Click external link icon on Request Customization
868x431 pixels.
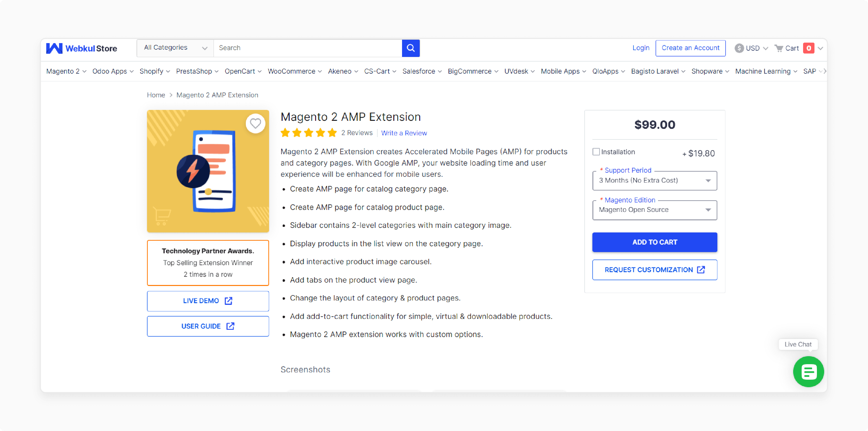click(701, 269)
